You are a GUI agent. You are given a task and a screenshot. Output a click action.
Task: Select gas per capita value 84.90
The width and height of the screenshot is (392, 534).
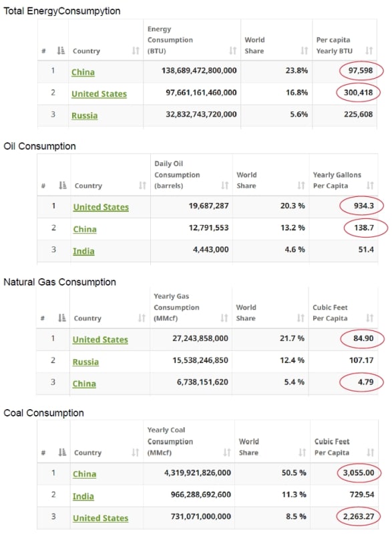coord(363,338)
